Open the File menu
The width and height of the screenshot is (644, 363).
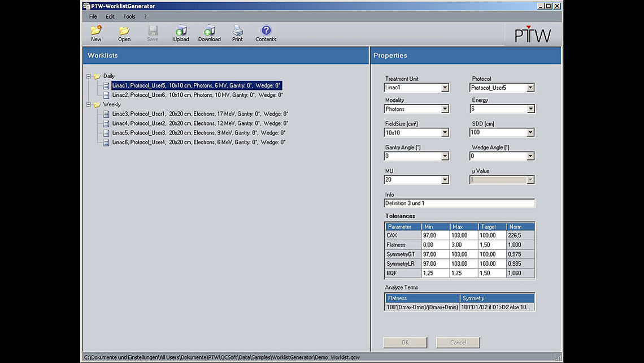coord(93,16)
